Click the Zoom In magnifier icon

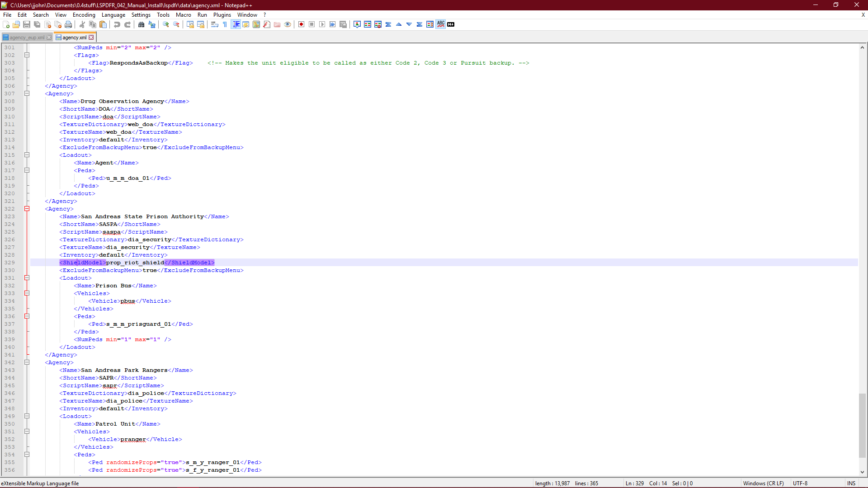[166, 24]
